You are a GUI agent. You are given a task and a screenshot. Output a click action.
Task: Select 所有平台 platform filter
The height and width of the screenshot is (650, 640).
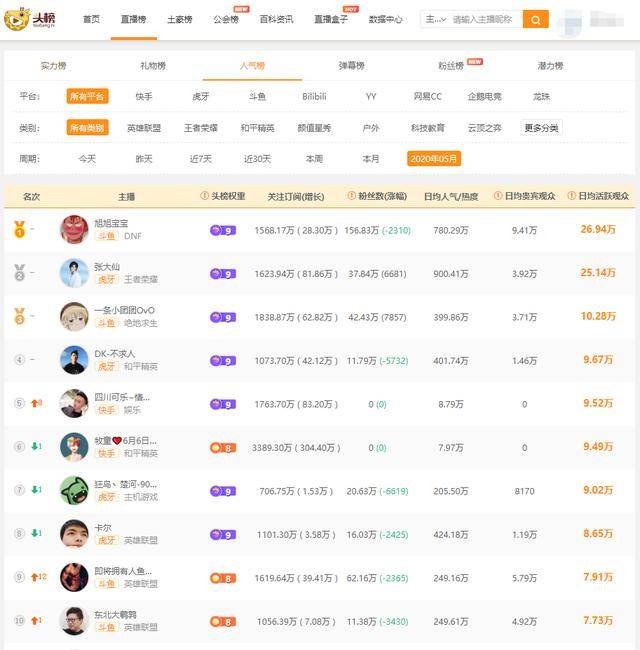87,96
